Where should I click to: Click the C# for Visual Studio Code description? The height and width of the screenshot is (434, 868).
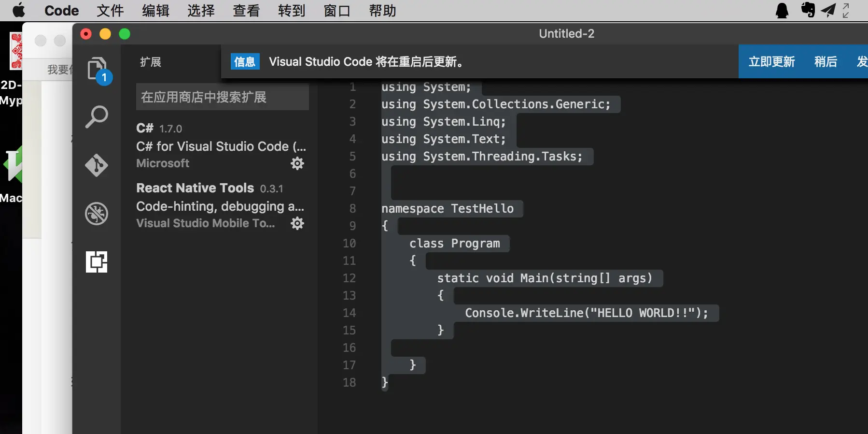tap(221, 146)
